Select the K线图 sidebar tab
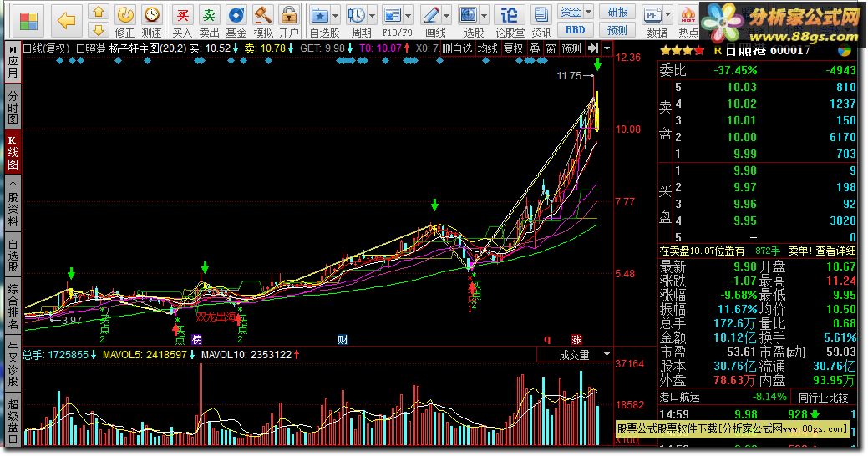 pyautogui.click(x=13, y=152)
